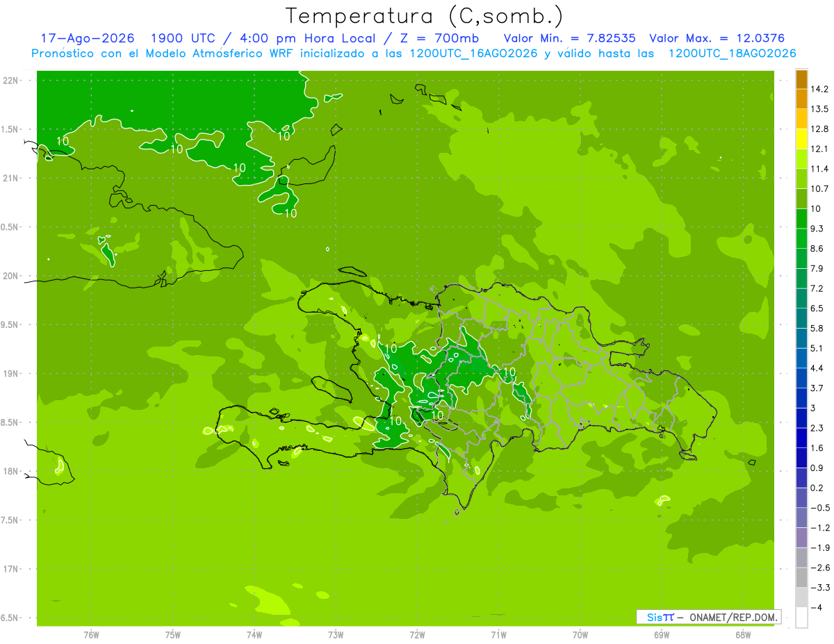Screen dimensions: 834x644
Task: Click the 'Temperatura (C,somb.)' chart title
Action: [424, 16]
